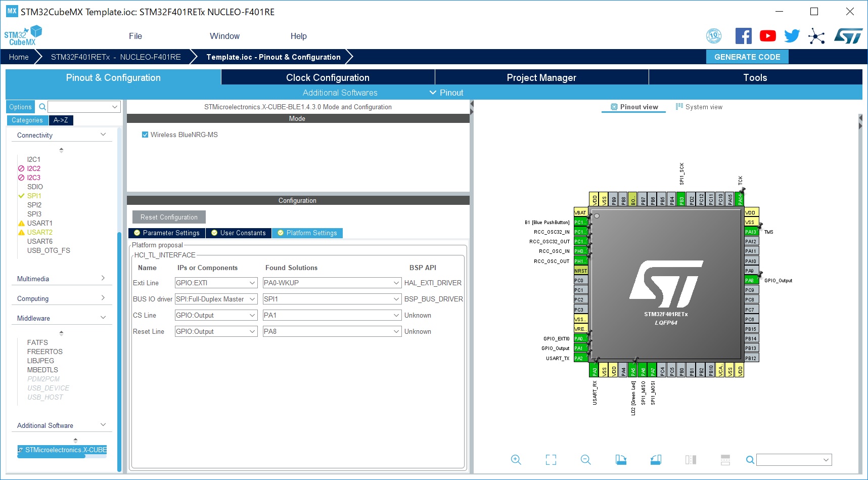The image size is (868, 480).
Task: Switch to A->Z sorting
Action: tap(61, 120)
